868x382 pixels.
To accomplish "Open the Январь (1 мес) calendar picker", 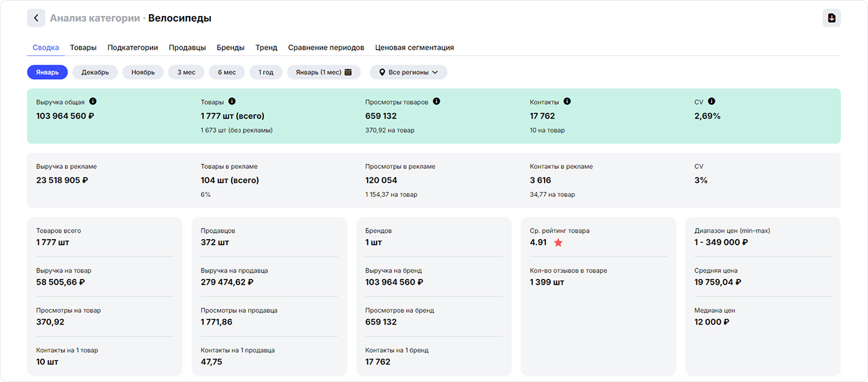I will (323, 72).
